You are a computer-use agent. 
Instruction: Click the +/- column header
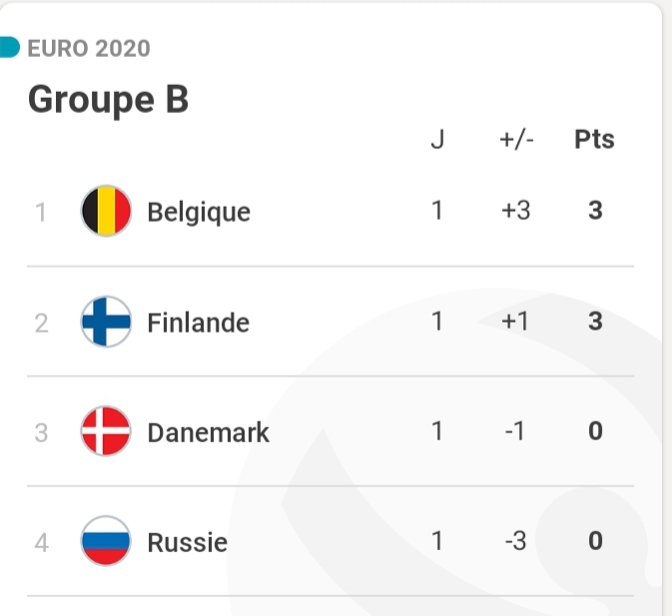pyautogui.click(x=516, y=141)
